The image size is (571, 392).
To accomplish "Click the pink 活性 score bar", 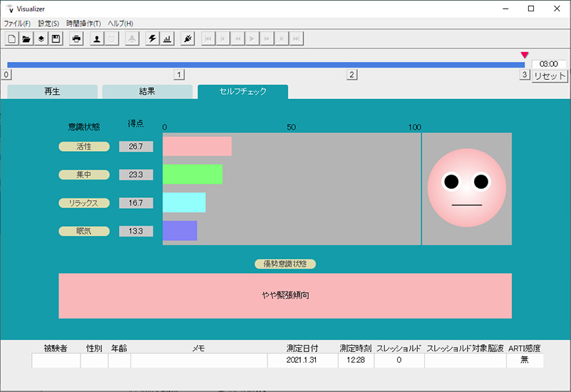I will click(x=197, y=146).
